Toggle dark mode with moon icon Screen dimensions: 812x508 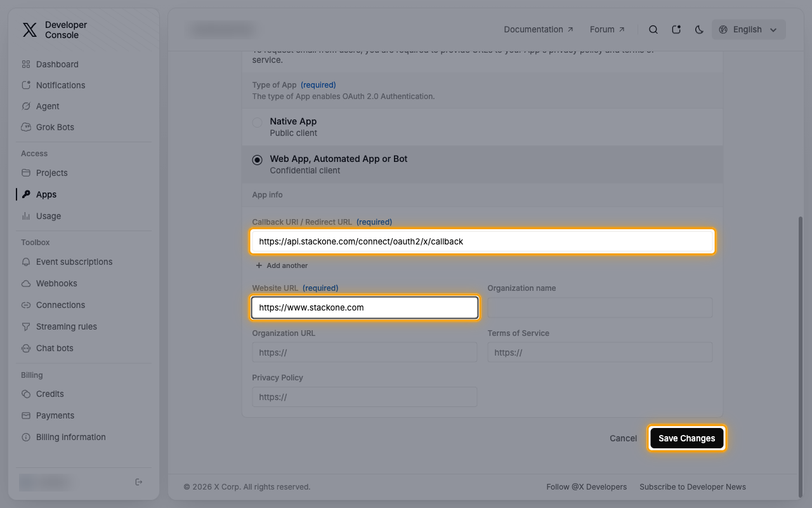(699, 29)
